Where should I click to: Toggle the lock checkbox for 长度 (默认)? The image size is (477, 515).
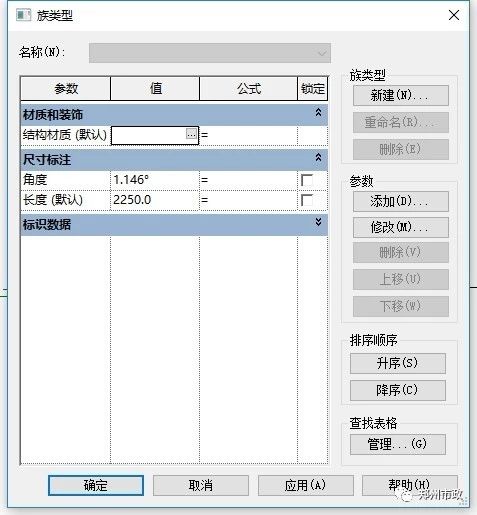click(307, 200)
